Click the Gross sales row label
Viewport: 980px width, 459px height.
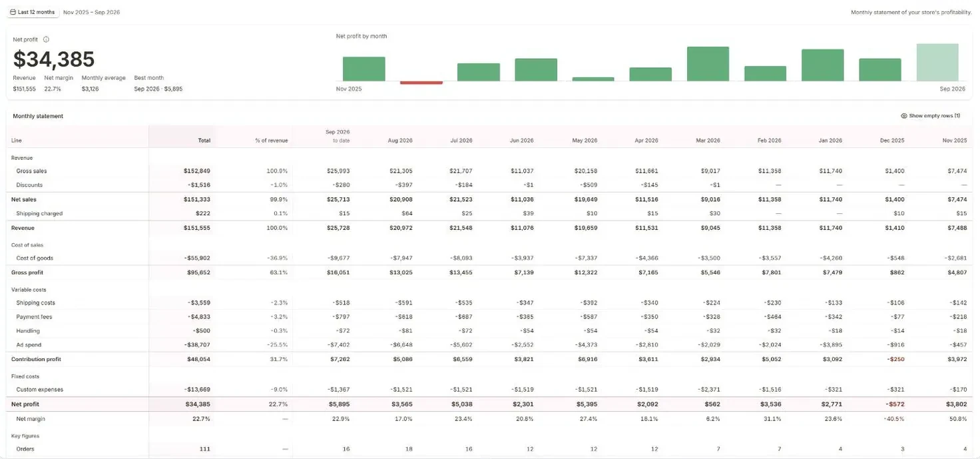(31, 171)
